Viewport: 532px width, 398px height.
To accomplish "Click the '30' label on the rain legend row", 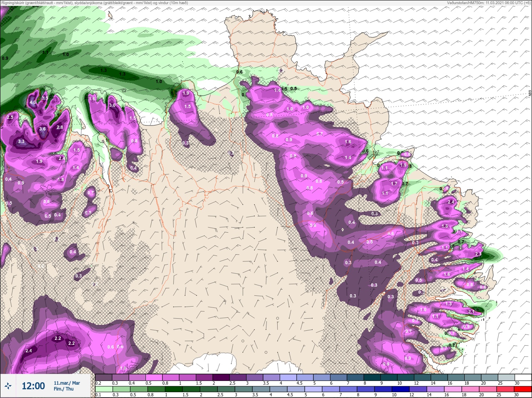I will point(517,395).
